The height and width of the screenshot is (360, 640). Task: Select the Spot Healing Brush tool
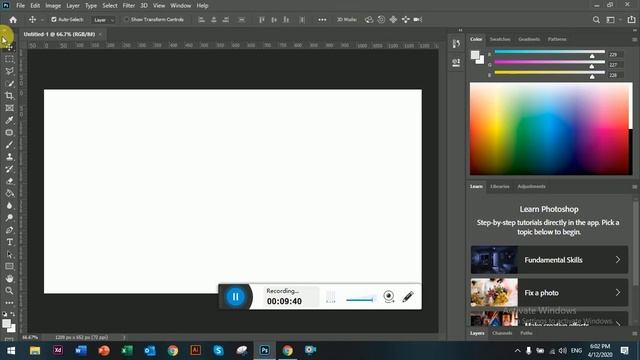[x=9, y=133]
